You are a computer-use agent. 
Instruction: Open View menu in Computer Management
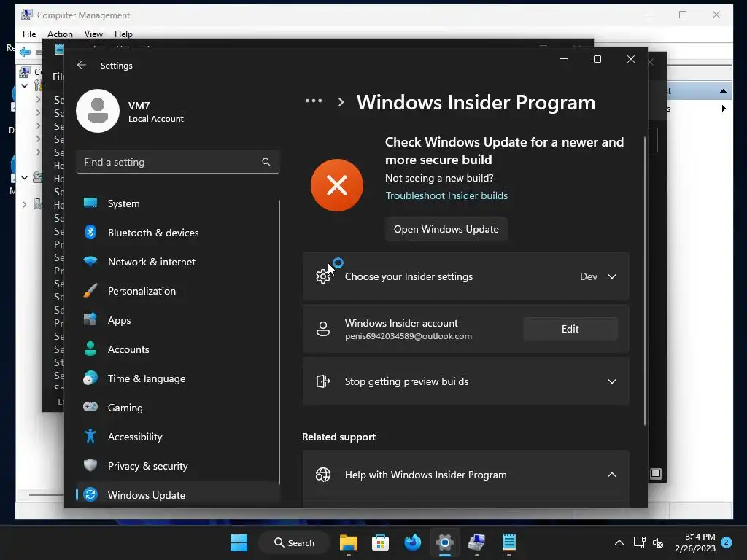click(x=93, y=34)
